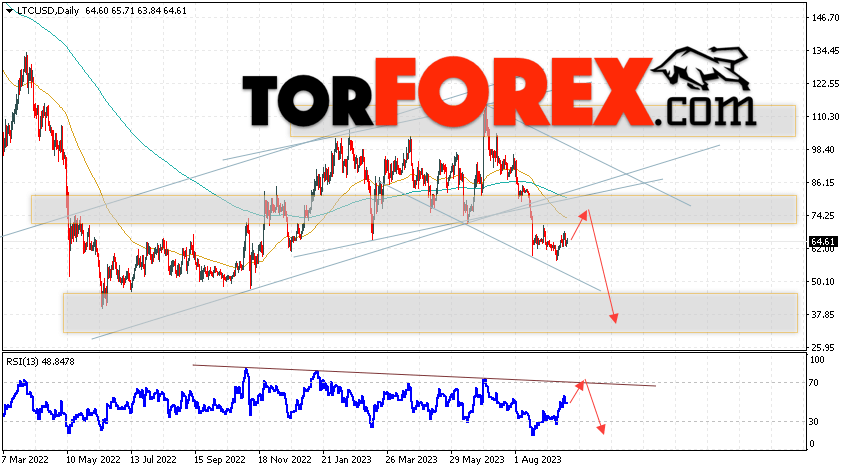This screenshot has height=471, width=846.
Task: Select the 37.85 price axis label
Action: [825, 315]
